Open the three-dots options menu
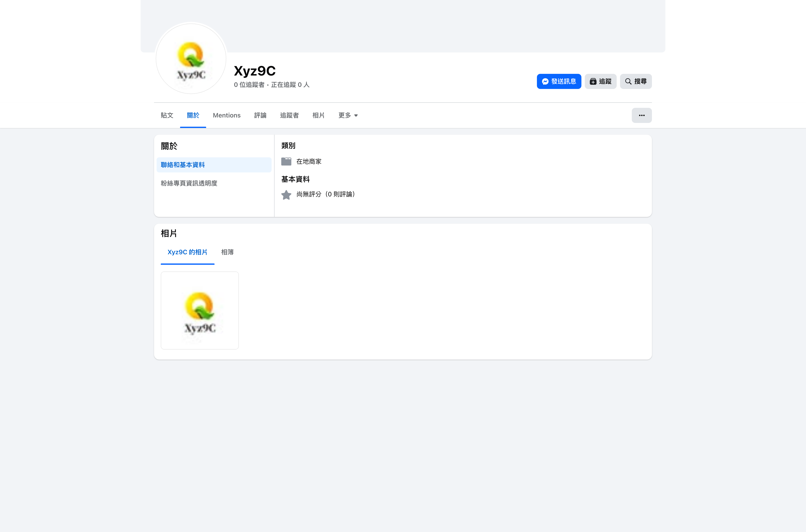The height and width of the screenshot is (532, 806). pos(641,115)
